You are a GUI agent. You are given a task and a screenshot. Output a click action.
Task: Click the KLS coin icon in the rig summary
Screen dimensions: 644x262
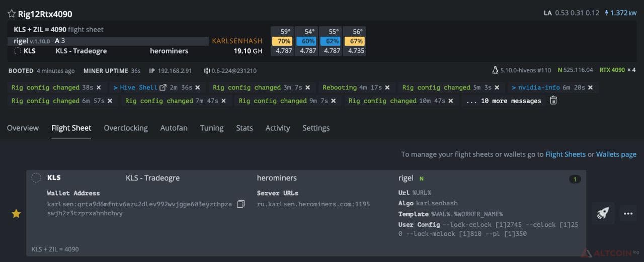pos(18,51)
